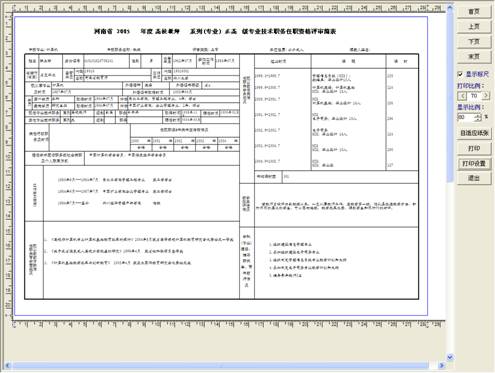The height and width of the screenshot is (373, 495).
Task: Toggle the 显示标尺 ruler checkbox
Action: tap(460, 74)
